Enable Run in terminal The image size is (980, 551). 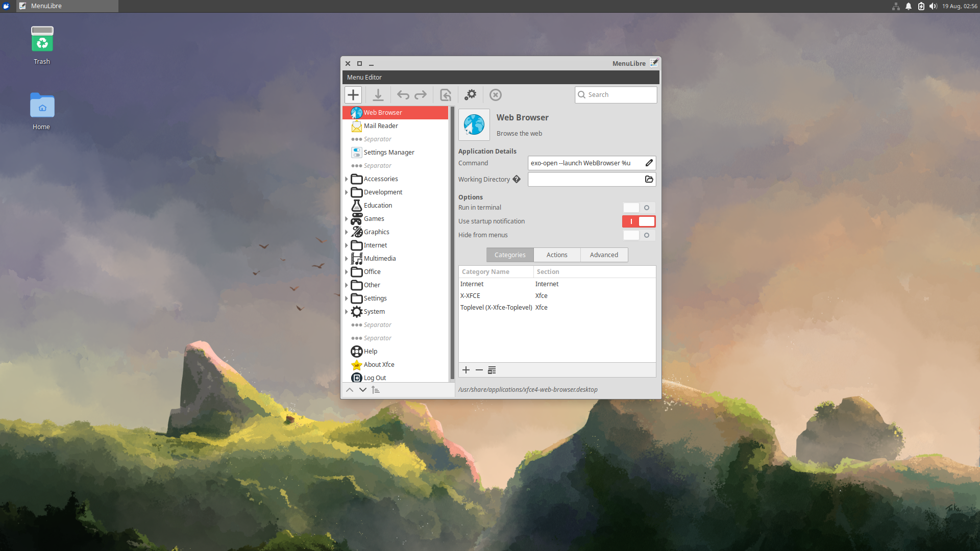click(x=639, y=208)
